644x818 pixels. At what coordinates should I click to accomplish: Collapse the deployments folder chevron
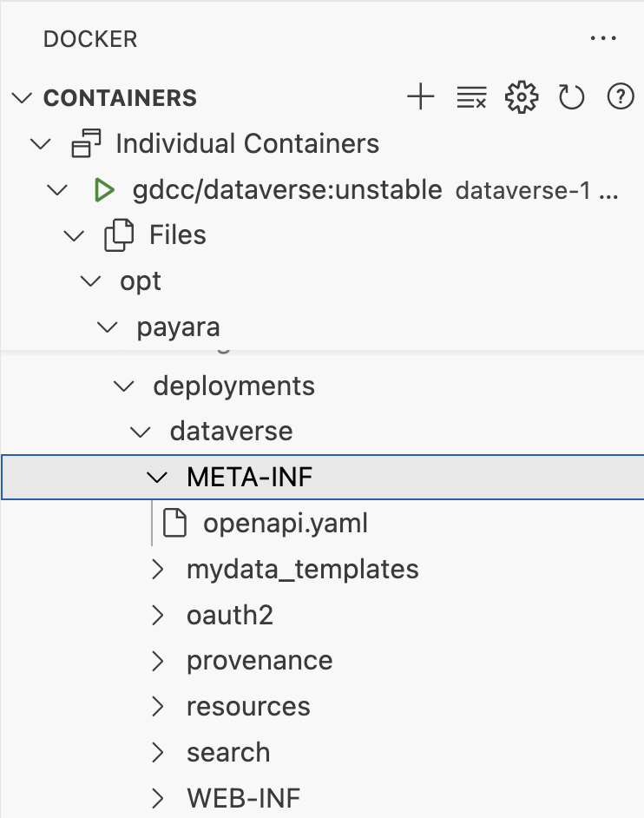(x=124, y=386)
